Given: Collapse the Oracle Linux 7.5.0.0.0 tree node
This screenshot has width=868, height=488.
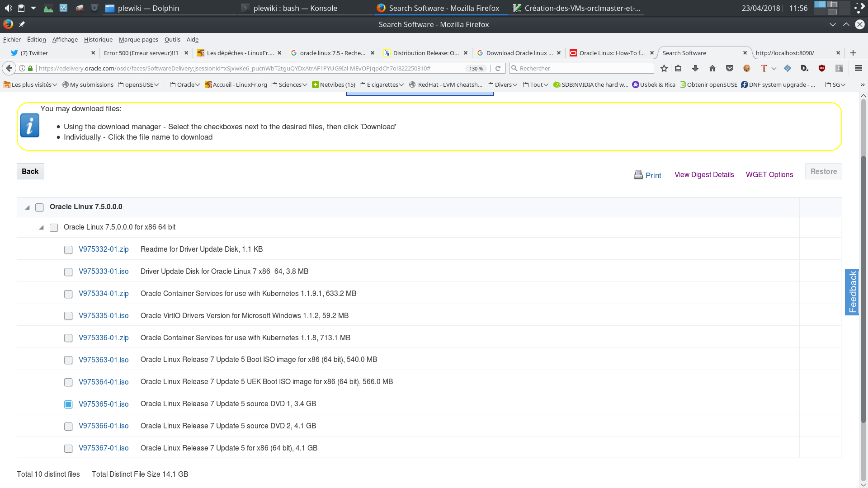Looking at the screenshot, I should pos(27,207).
